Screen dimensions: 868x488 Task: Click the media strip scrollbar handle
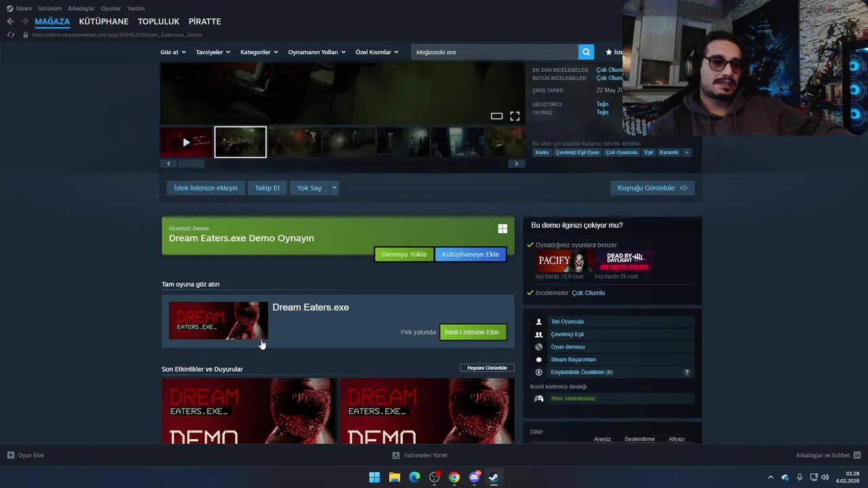tap(191, 163)
